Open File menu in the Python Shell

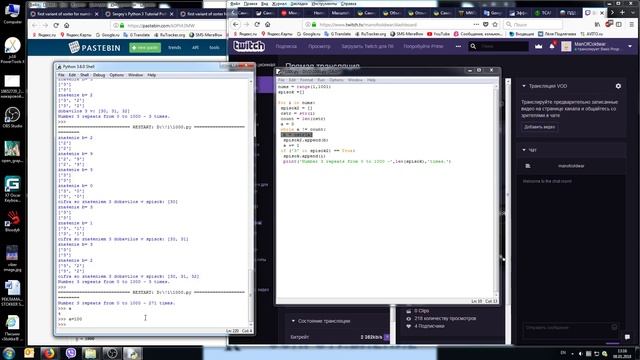point(61,75)
